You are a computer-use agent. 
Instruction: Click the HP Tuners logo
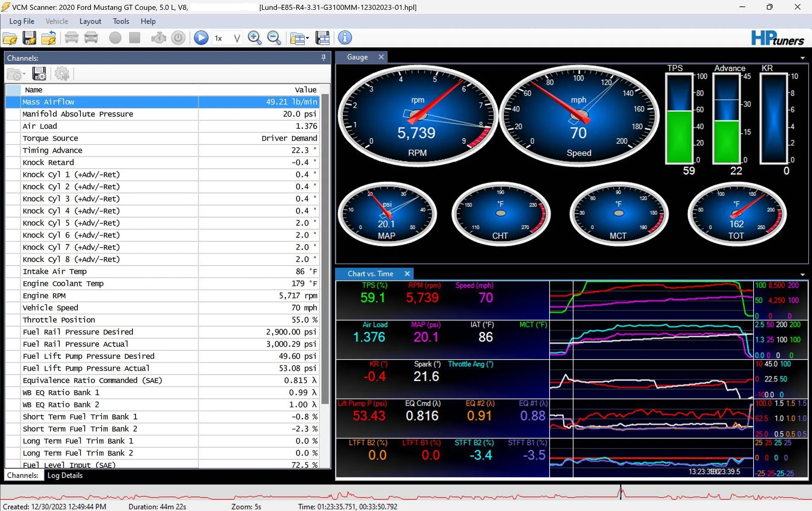coord(777,38)
